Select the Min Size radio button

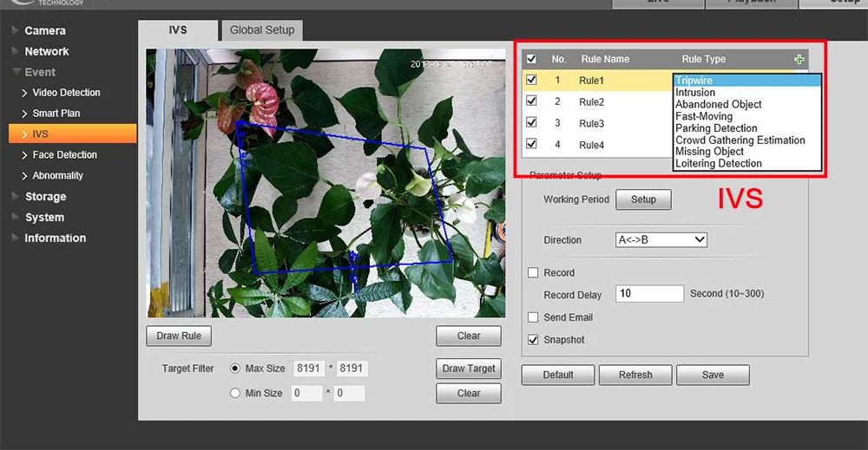[x=235, y=393]
